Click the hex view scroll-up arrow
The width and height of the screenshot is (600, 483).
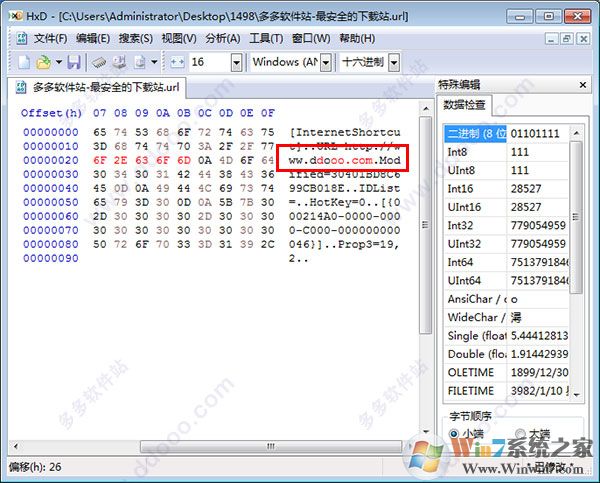[426, 109]
